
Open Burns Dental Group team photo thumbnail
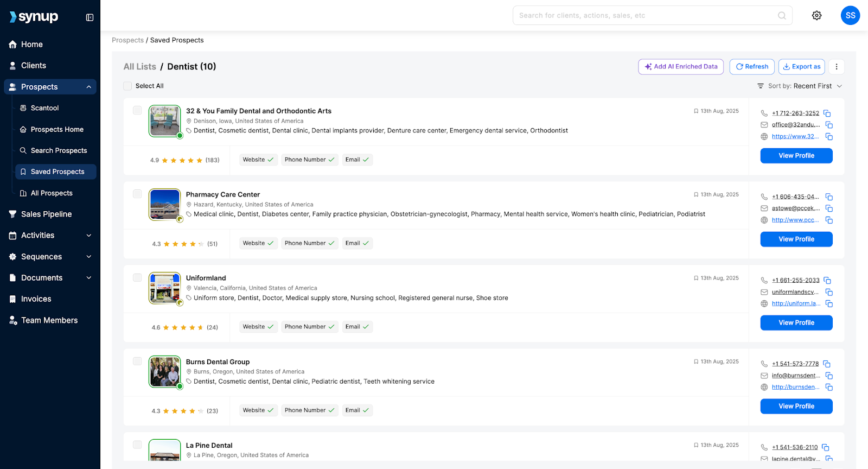(165, 372)
